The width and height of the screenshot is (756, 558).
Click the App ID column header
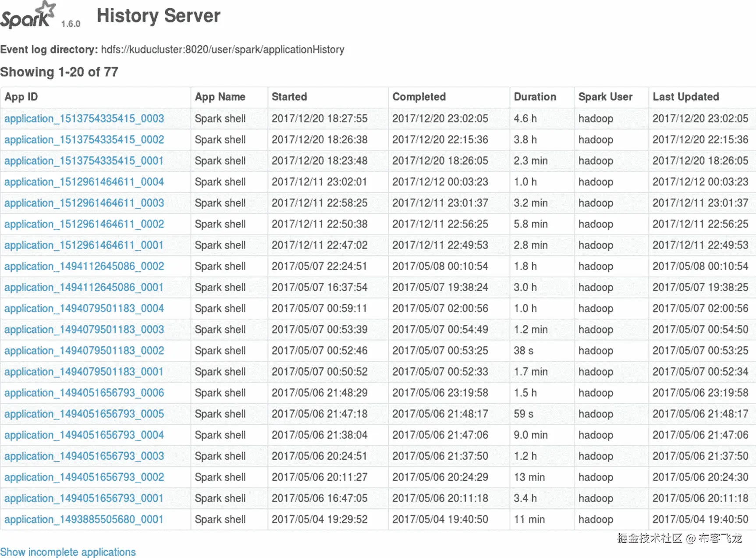click(21, 97)
